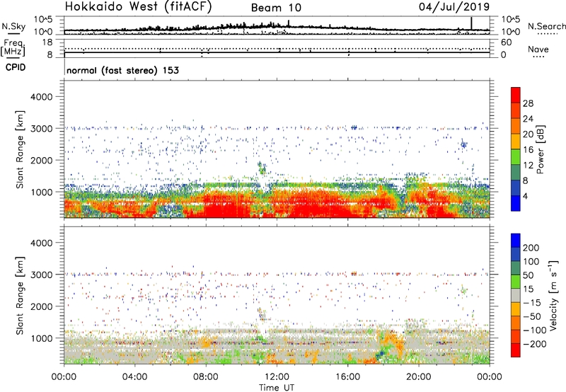Click the date '04/Jul/2019'

pyautogui.click(x=454, y=7)
